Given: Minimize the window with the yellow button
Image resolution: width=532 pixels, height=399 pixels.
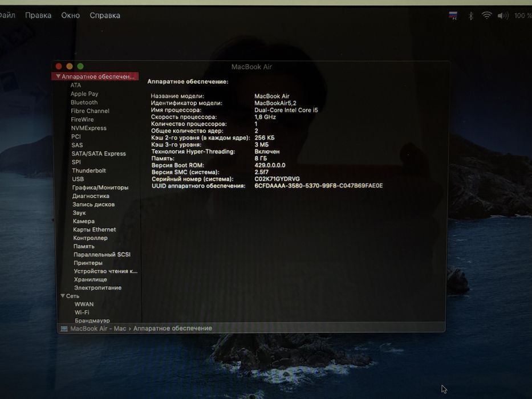Looking at the screenshot, I should coord(70,66).
